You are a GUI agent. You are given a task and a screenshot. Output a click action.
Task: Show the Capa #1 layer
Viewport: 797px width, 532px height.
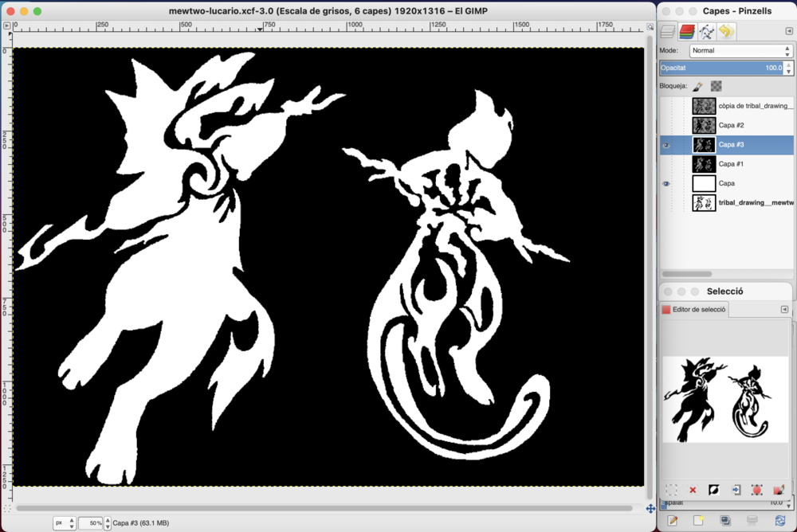(x=665, y=164)
